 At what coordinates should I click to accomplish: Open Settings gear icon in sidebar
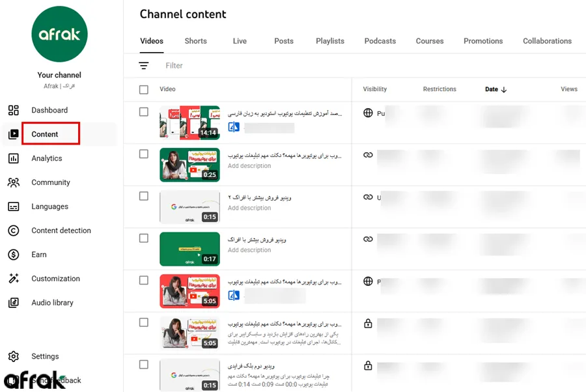tap(14, 356)
